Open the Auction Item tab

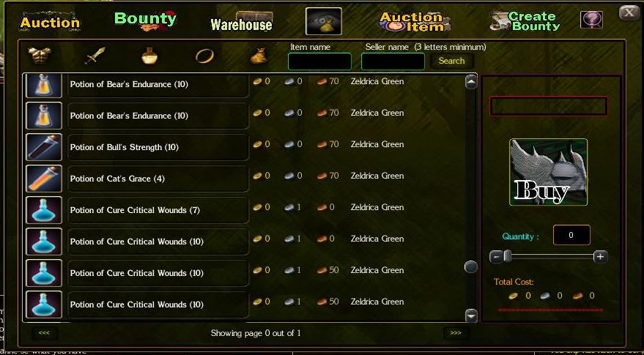click(415, 22)
